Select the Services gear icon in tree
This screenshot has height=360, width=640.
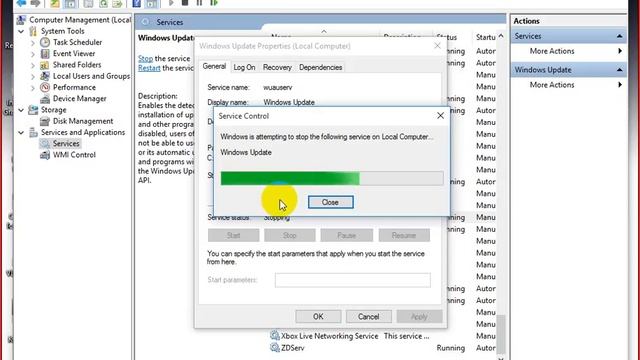[45, 144]
